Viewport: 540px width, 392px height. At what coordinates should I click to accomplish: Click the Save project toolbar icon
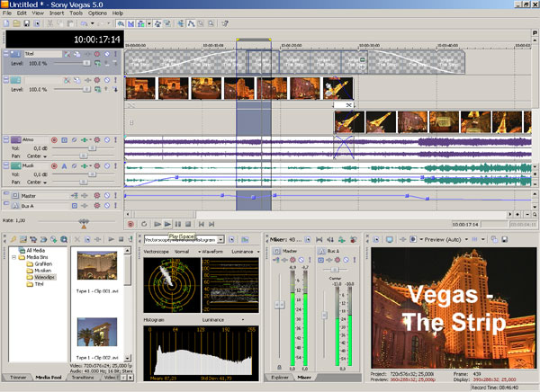(x=26, y=23)
